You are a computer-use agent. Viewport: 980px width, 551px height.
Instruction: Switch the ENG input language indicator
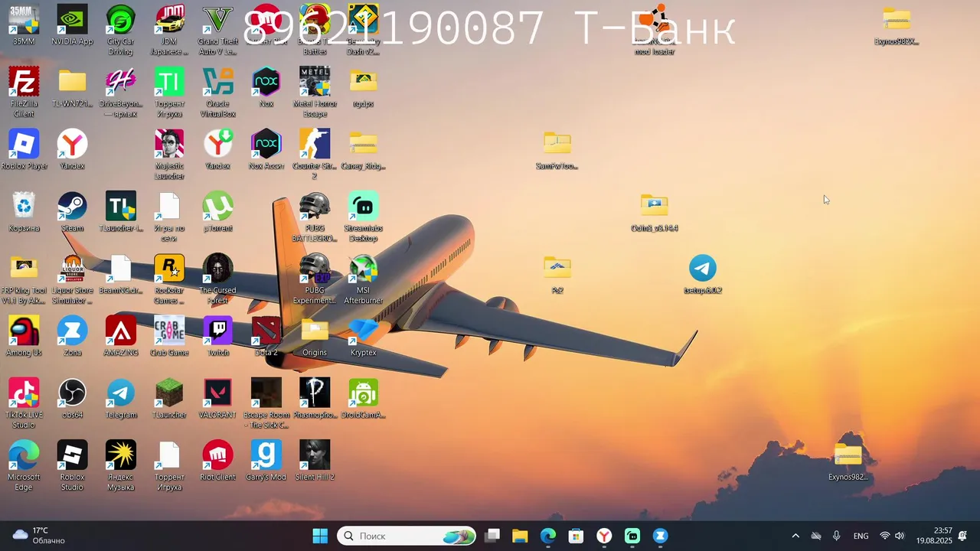click(861, 536)
